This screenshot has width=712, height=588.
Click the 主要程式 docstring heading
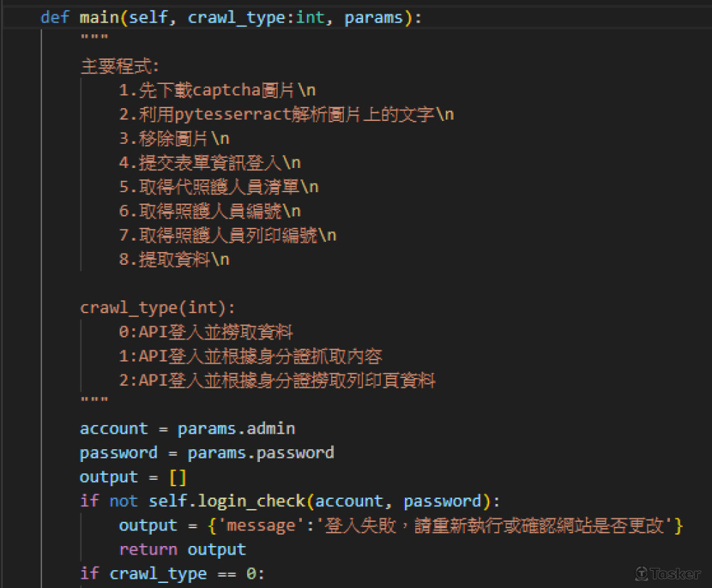(120, 66)
